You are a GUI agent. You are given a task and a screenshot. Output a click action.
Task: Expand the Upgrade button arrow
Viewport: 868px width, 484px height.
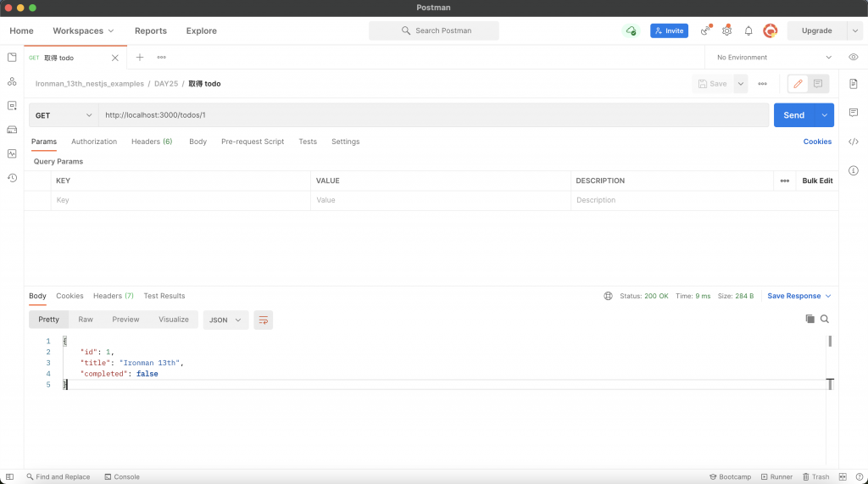854,31
